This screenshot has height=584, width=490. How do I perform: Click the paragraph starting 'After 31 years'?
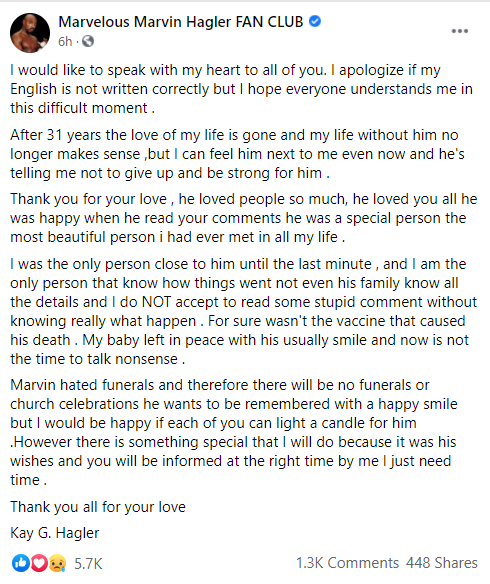tap(237, 154)
